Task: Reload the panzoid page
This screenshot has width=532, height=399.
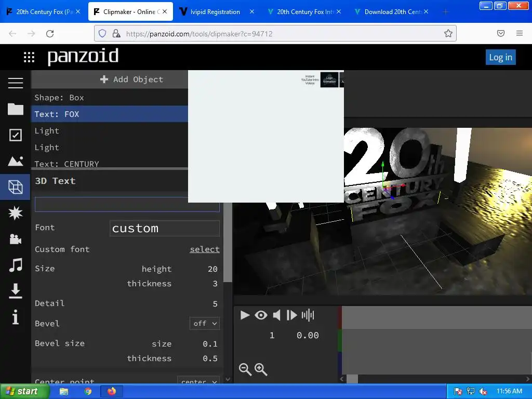Action: [x=50, y=34]
